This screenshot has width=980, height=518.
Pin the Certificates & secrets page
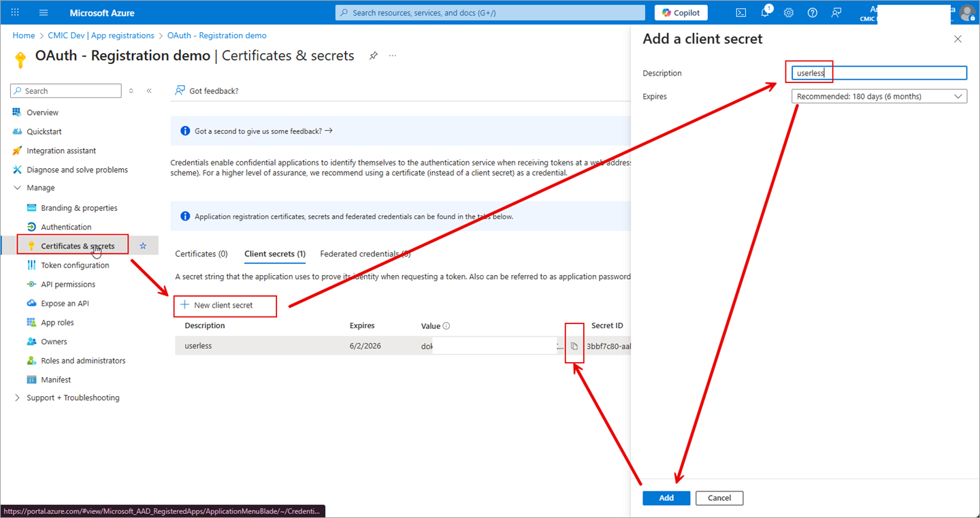point(373,56)
